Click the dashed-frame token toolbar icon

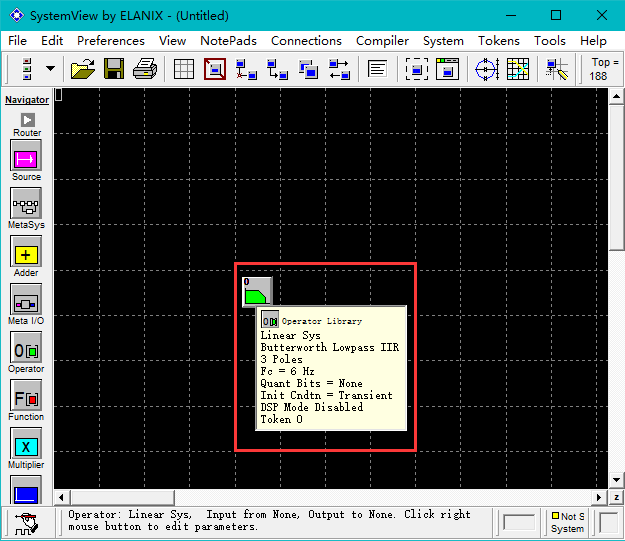pyautogui.click(x=417, y=69)
